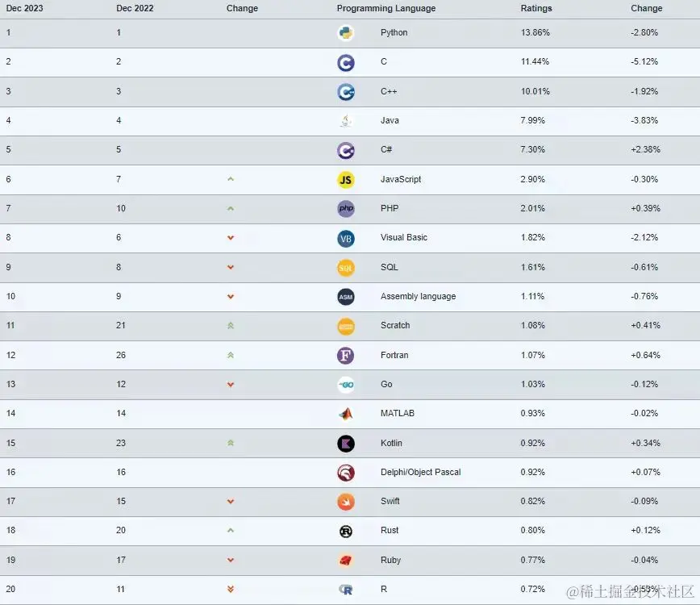The width and height of the screenshot is (700, 605).
Task: Click the double down arrow in R row
Action: pyautogui.click(x=231, y=590)
